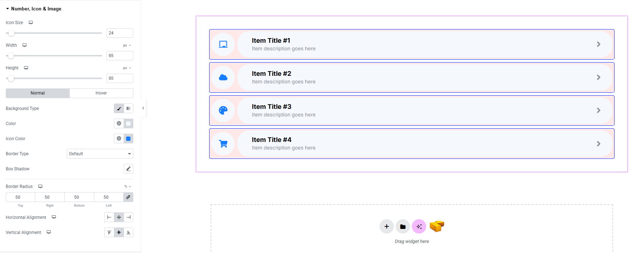Click the add new section plus icon

386,226
